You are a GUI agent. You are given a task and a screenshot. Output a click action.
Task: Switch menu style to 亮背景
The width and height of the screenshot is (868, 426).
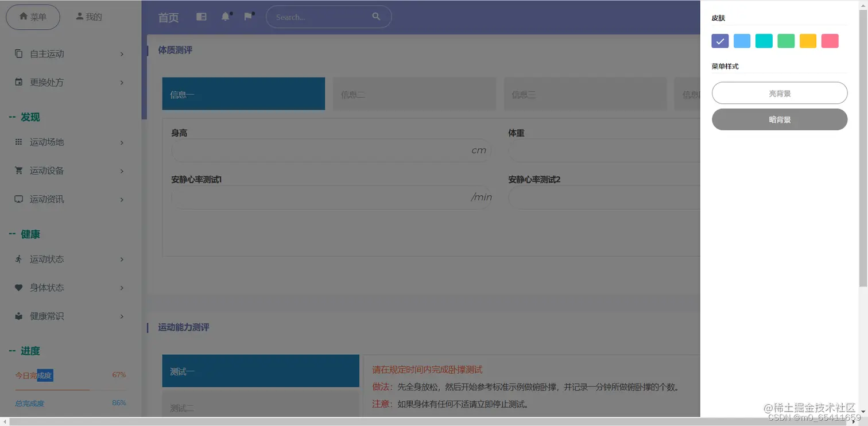pos(779,92)
